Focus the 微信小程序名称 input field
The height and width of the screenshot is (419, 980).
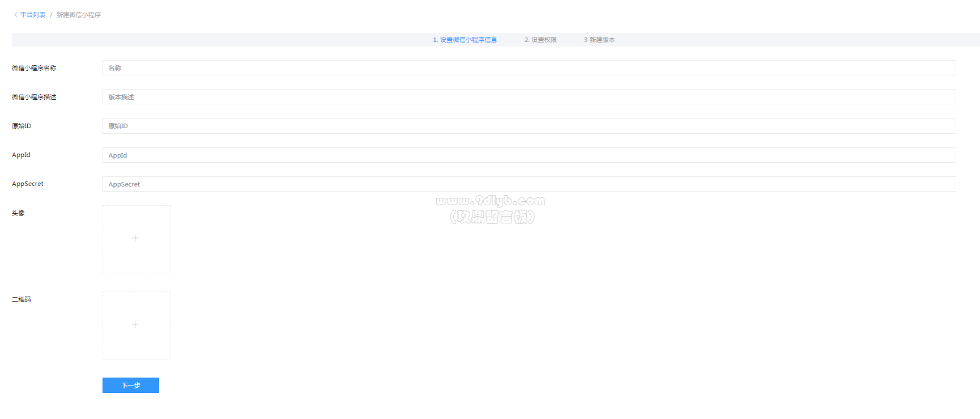(529, 68)
